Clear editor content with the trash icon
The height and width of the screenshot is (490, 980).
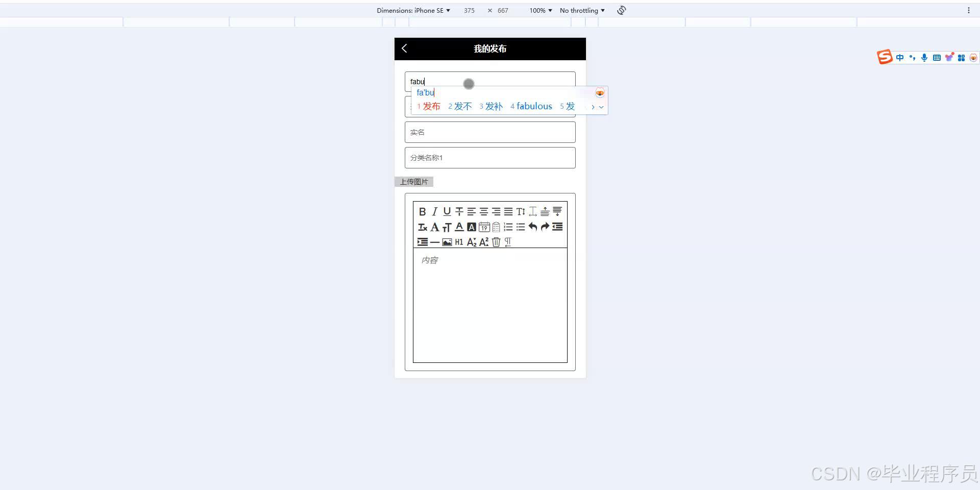[x=496, y=242]
